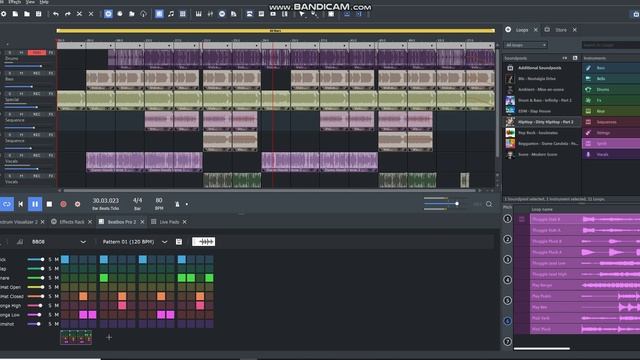Click the music note icon in the toolbar
The height and width of the screenshot is (360, 640).
point(171,14)
